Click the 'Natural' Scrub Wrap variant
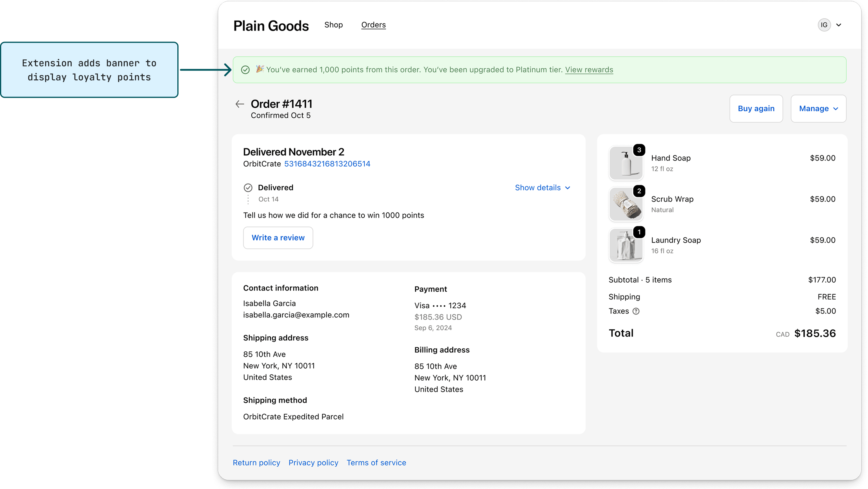Screen dimensions: 868x489 tap(663, 210)
